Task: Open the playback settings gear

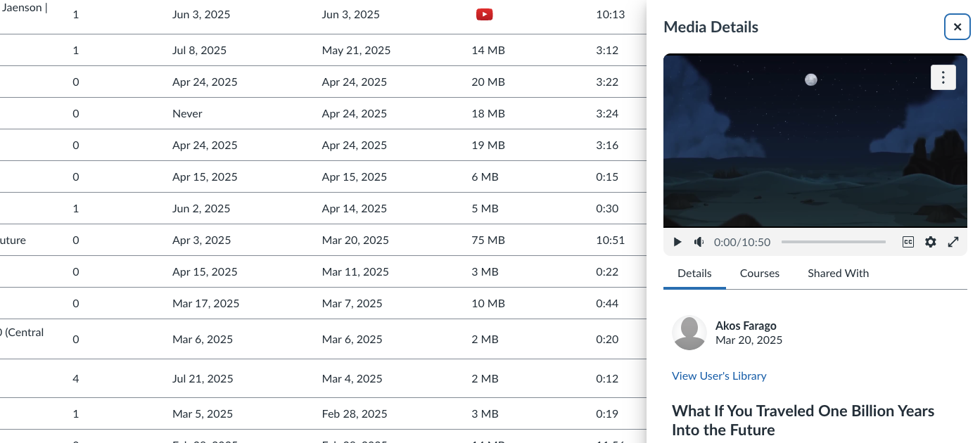Action: pos(930,242)
